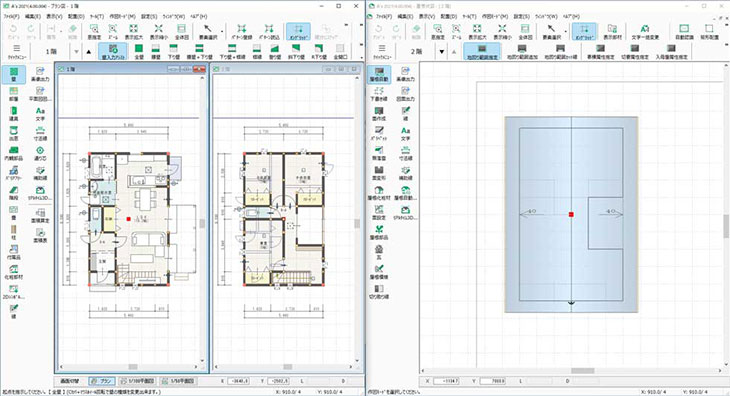Click floor down arrow next to 2階
The width and height of the screenshot is (730, 396).
pyautogui.click(x=442, y=52)
